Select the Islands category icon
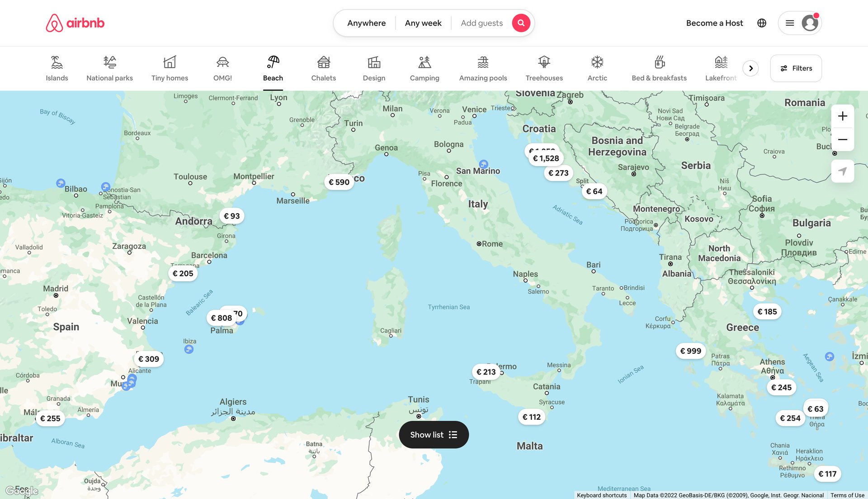Viewport: 868px width, 499px height. 57,68
